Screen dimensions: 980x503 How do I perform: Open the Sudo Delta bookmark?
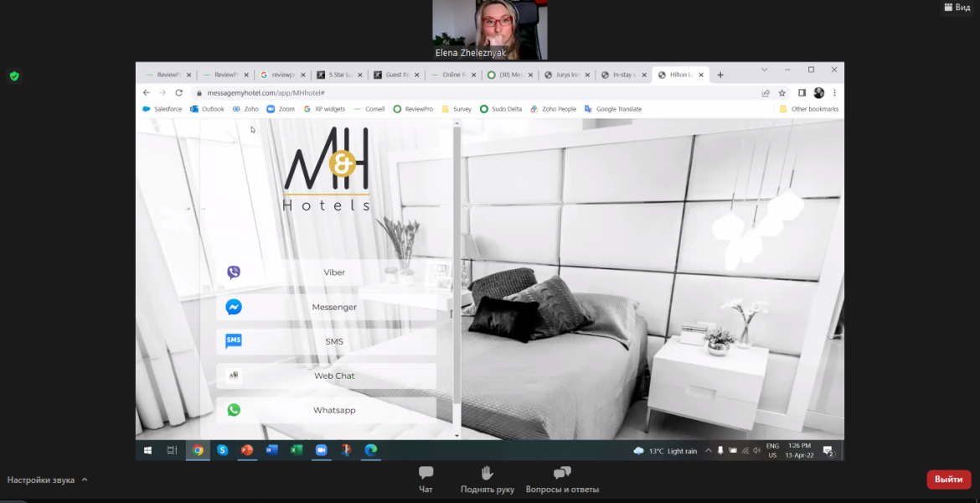[x=501, y=109]
